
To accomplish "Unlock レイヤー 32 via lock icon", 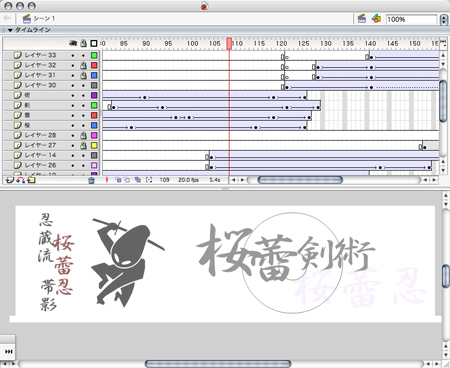I will pyautogui.click(x=83, y=65).
